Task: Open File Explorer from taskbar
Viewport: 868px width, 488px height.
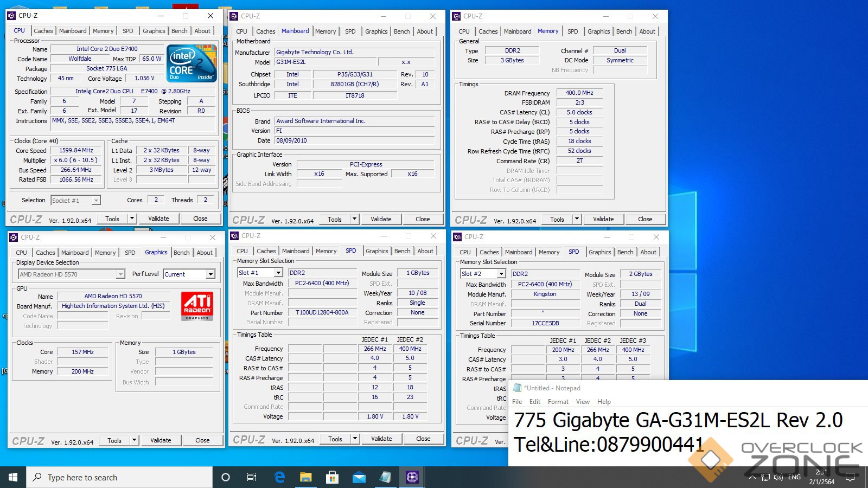Action: click(306, 477)
